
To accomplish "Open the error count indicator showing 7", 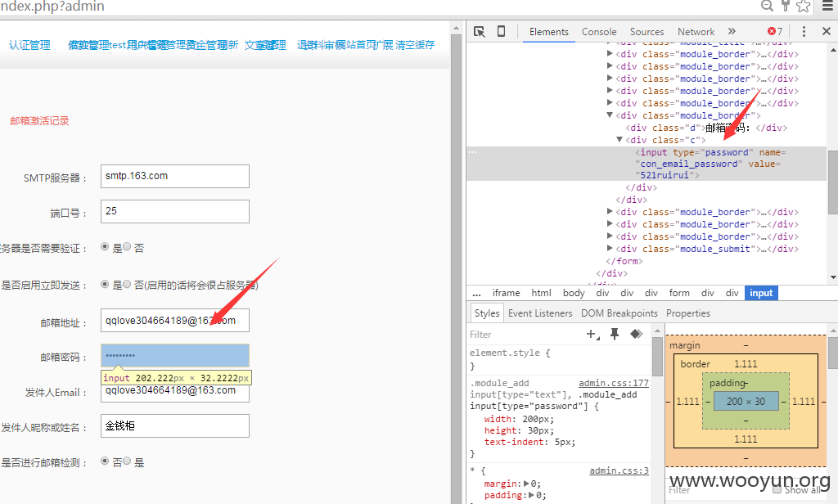I will [775, 32].
